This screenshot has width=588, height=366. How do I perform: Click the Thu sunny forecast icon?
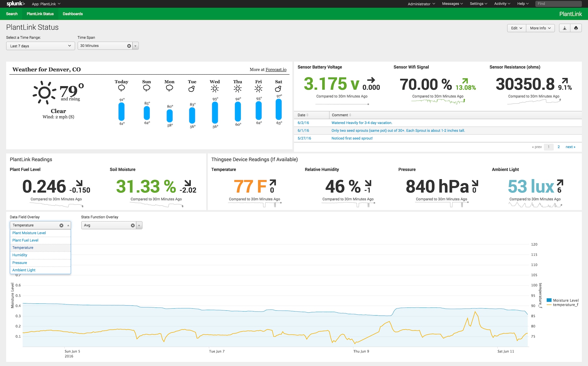(237, 89)
